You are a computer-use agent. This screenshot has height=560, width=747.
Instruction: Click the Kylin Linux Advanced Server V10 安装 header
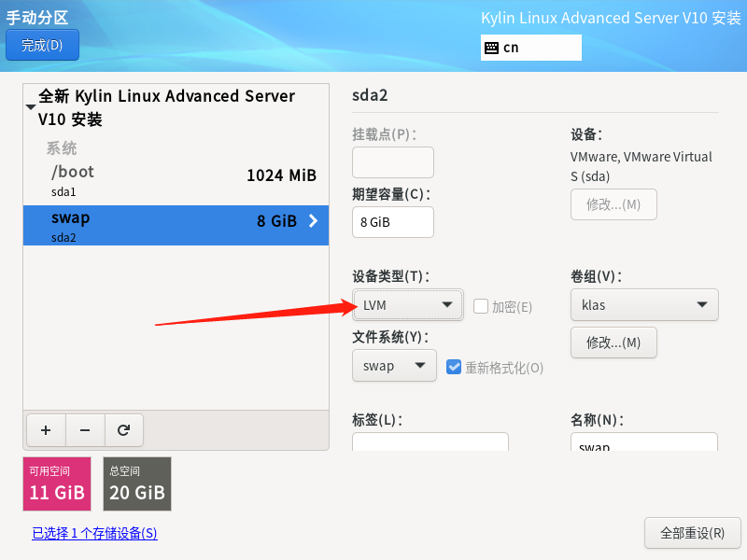point(611,18)
